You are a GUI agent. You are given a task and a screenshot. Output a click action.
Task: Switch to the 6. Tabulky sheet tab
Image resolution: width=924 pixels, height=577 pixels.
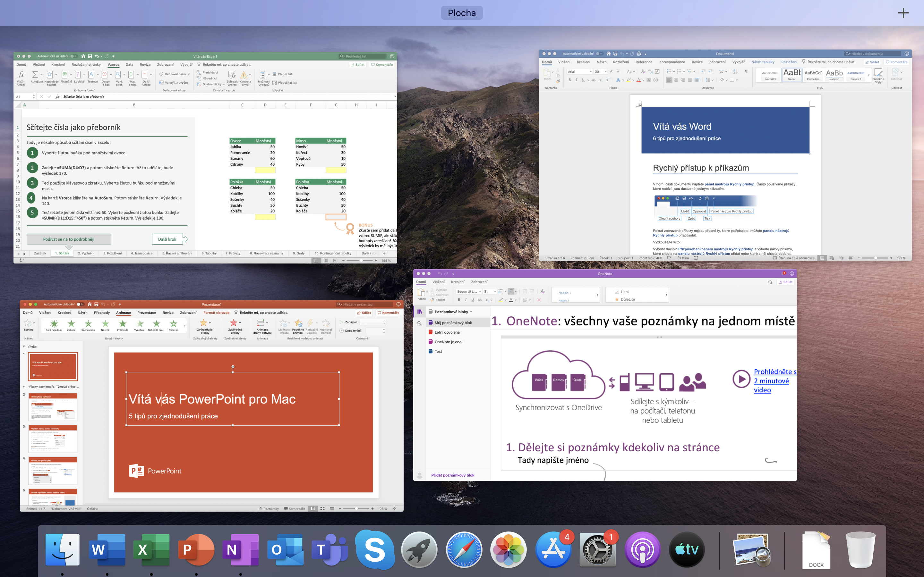click(x=209, y=253)
